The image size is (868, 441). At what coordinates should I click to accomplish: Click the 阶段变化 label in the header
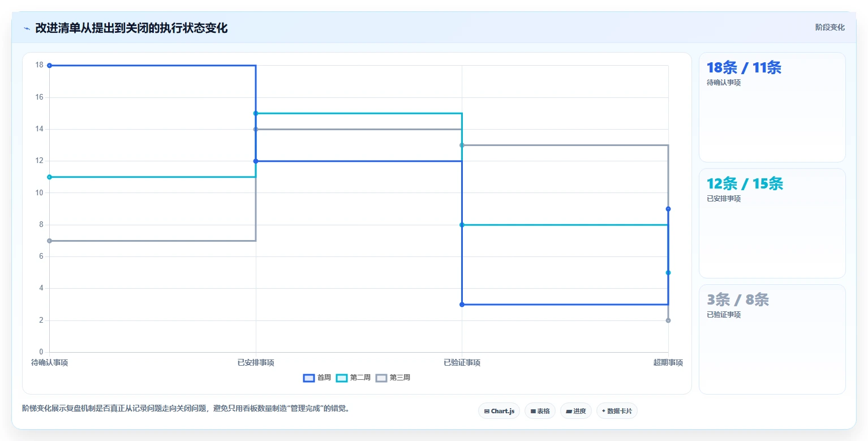[x=830, y=27]
